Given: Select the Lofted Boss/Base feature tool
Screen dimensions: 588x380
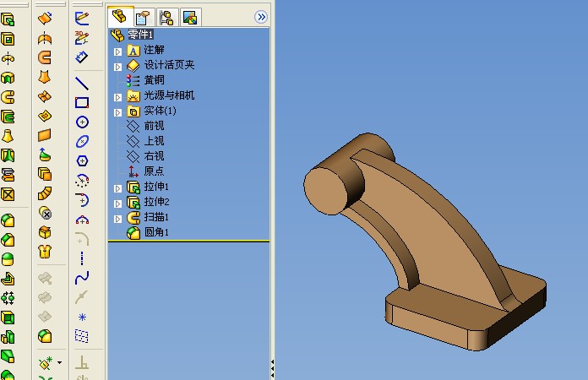Looking at the screenshot, I should tap(8, 136).
